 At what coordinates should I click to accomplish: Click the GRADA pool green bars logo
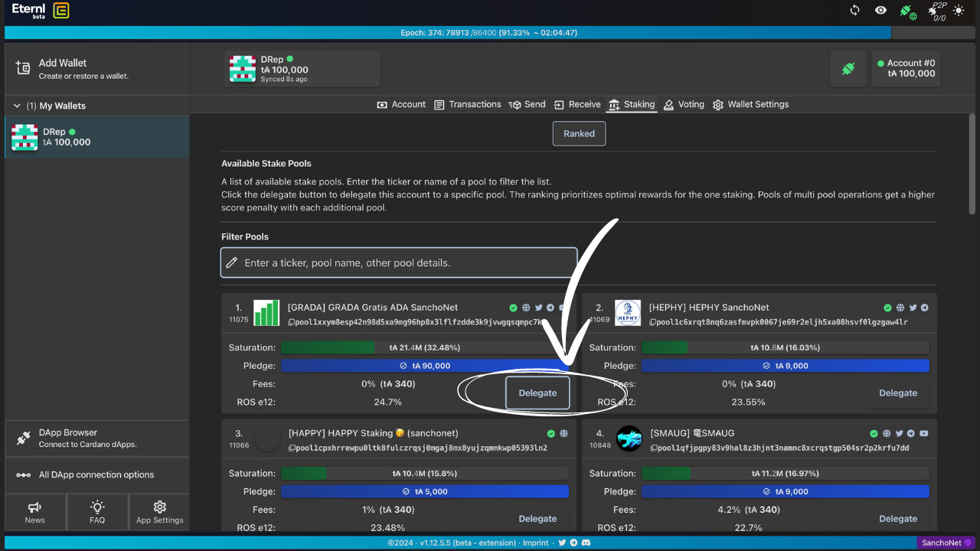point(266,312)
